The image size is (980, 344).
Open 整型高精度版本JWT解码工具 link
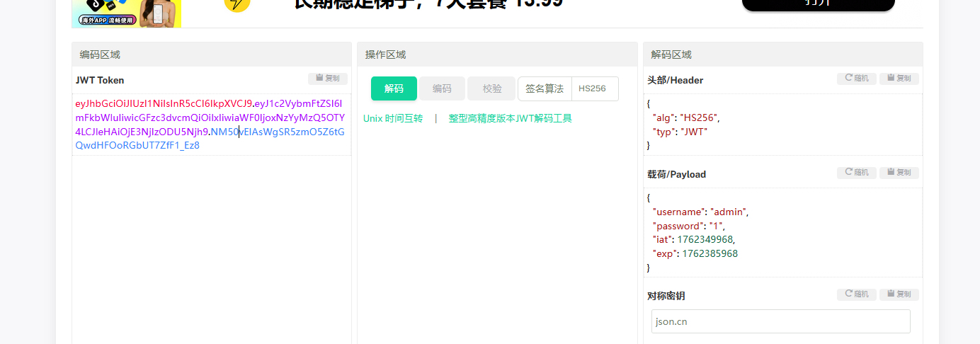point(510,118)
